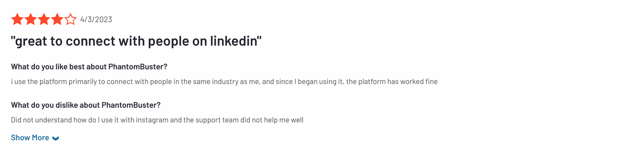This screenshot has height=152, width=644.
Task: Click the answer starting "Did not understand how"
Action: coord(157,120)
